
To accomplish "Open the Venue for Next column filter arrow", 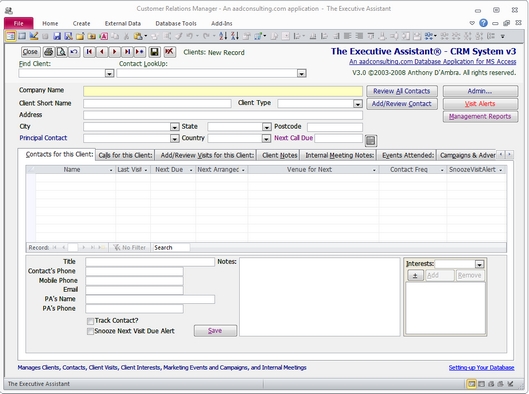I will tap(374, 170).
